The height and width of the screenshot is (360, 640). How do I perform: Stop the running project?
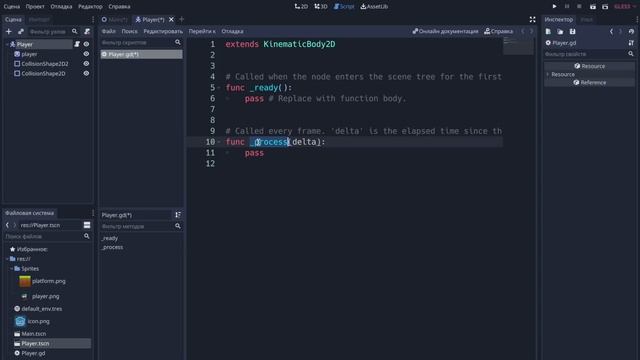click(579, 7)
